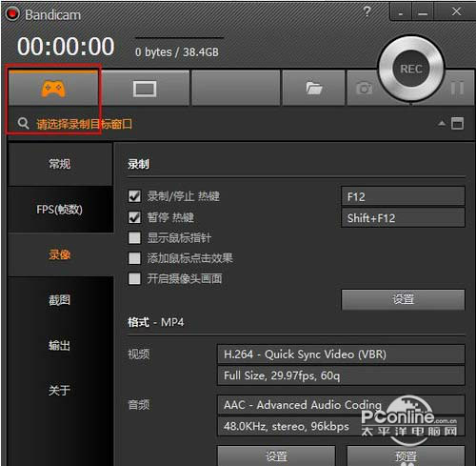The image size is (476, 466).
Task: Open the output folder icon
Action: click(x=314, y=88)
